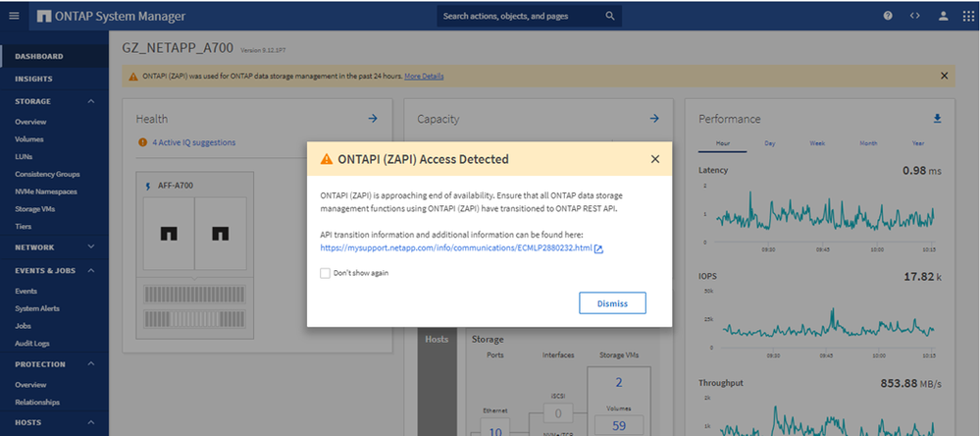The height and width of the screenshot is (436, 980).
Task: Open Relationships in sidebar
Action: pos(37,403)
